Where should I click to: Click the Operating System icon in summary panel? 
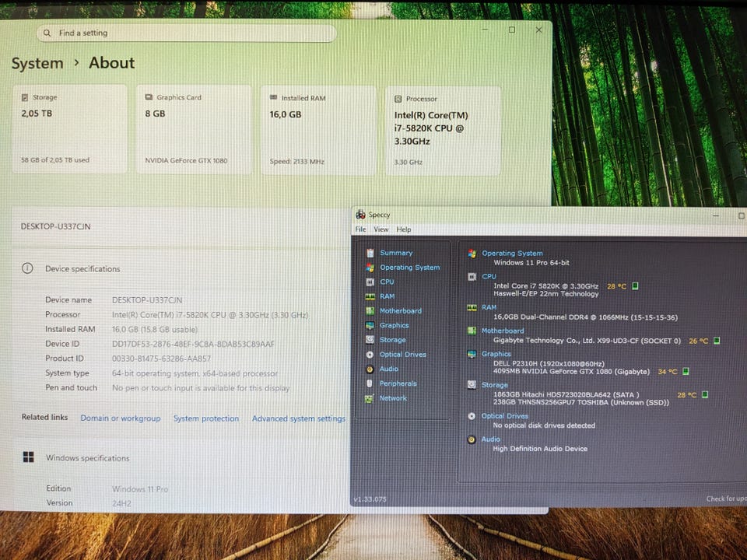click(x=472, y=254)
